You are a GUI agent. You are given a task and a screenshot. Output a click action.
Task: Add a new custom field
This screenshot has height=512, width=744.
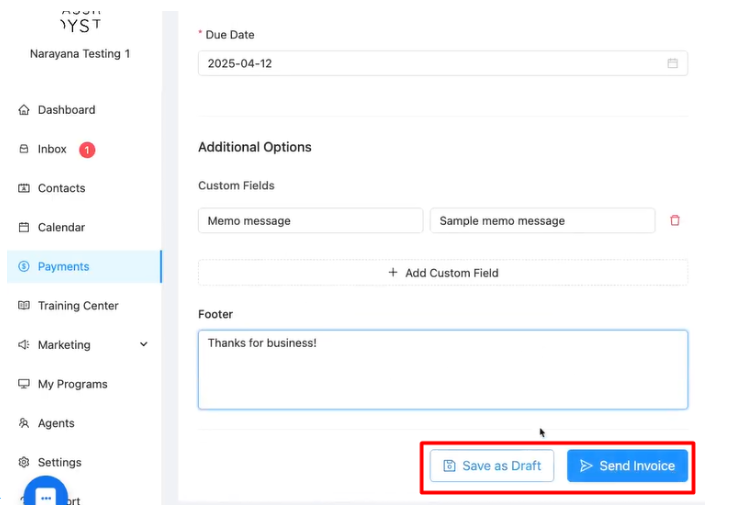click(442, 273)
